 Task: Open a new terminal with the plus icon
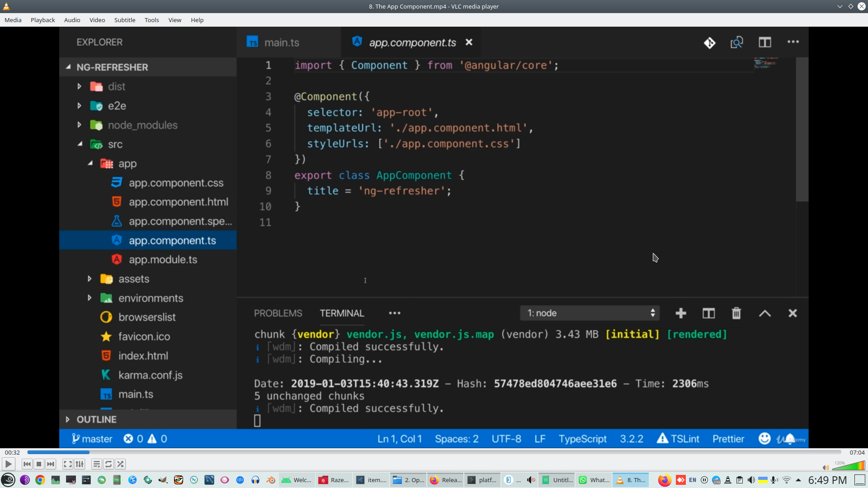coord(681,313)
